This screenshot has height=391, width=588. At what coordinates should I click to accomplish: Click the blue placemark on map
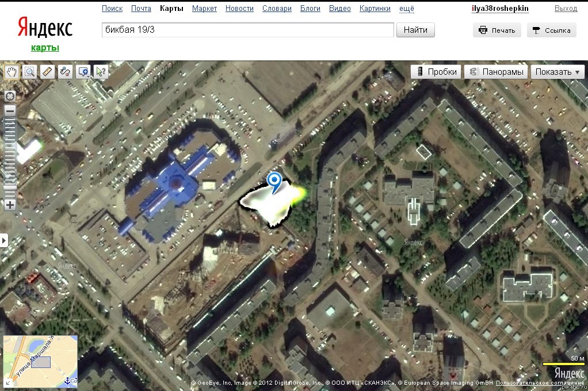[275, 182]
